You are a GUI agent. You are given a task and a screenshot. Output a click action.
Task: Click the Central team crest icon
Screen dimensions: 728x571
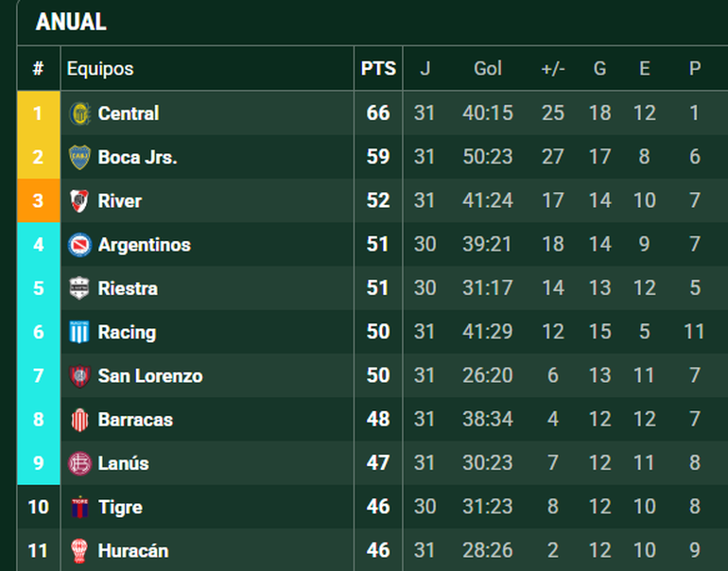(79, 113)
